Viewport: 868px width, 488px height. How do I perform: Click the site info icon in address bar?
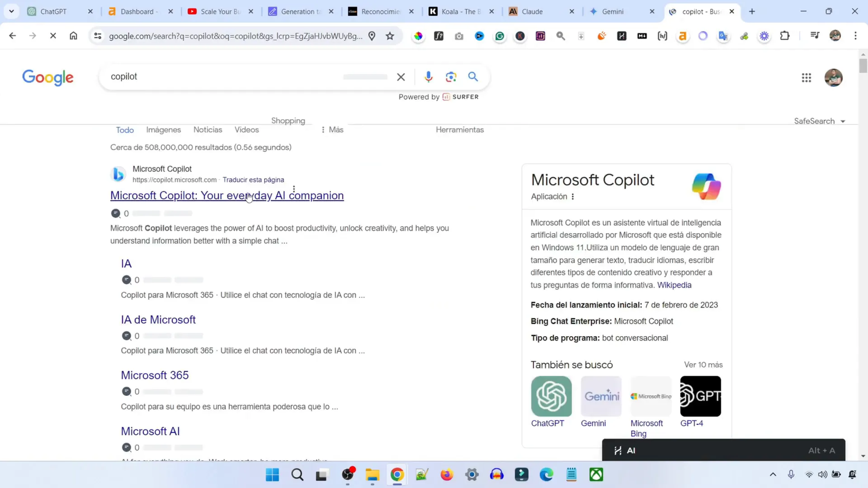[97, 36]
